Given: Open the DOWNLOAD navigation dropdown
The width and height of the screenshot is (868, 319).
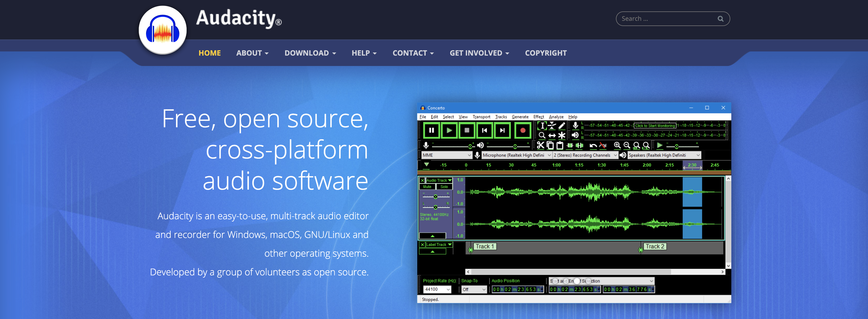Looking at the screenshot, I should click(x=310, y=53).
